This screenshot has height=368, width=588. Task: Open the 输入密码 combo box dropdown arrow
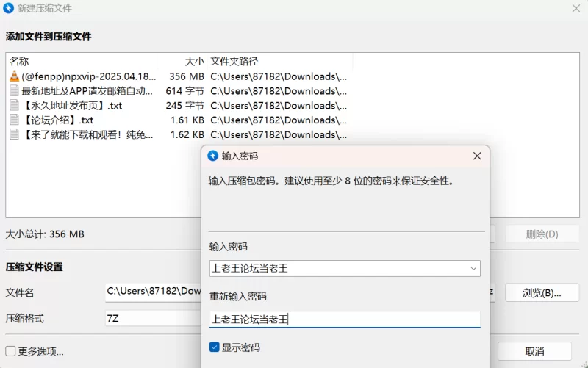point(473,268)
